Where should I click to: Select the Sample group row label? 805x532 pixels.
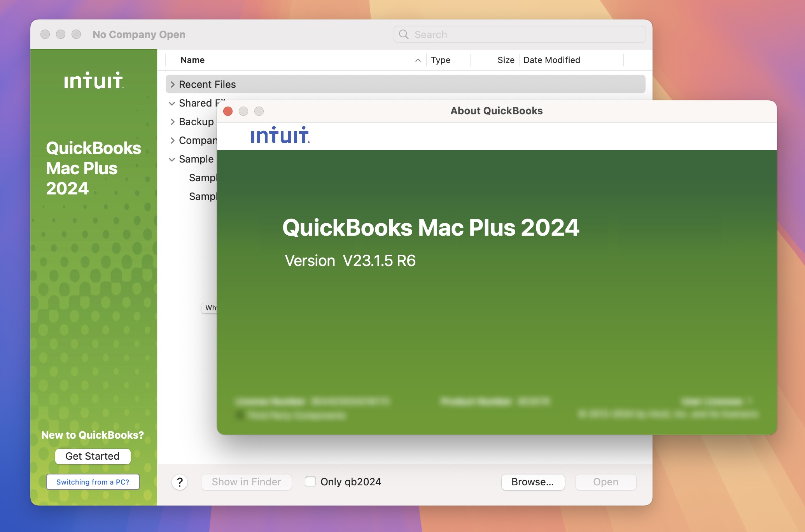pos(196,159)
